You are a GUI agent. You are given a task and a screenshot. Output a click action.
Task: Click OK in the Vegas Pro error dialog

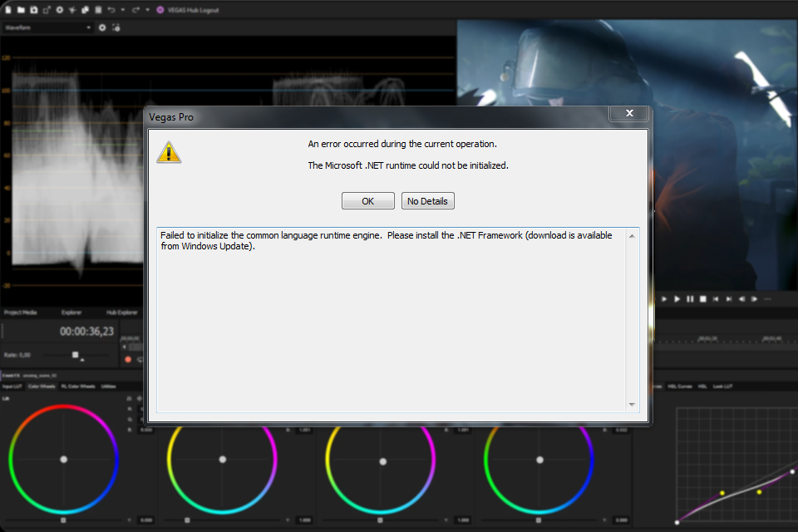tap(367, 201)
